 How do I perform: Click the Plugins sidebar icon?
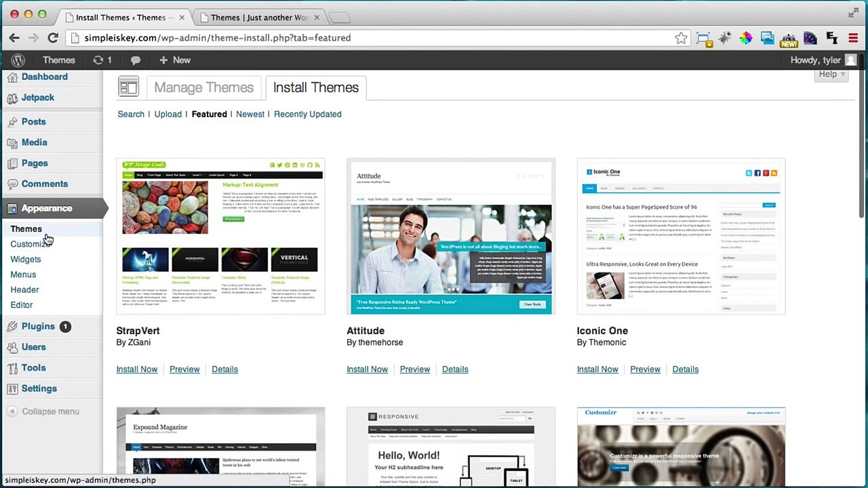[x=12, y=327]
